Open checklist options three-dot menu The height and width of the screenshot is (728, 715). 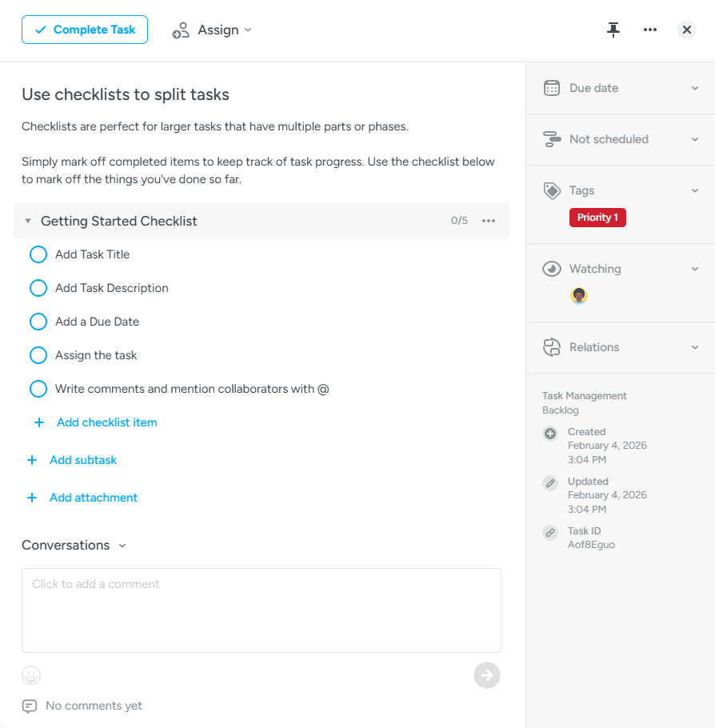(x=489, y=221)
